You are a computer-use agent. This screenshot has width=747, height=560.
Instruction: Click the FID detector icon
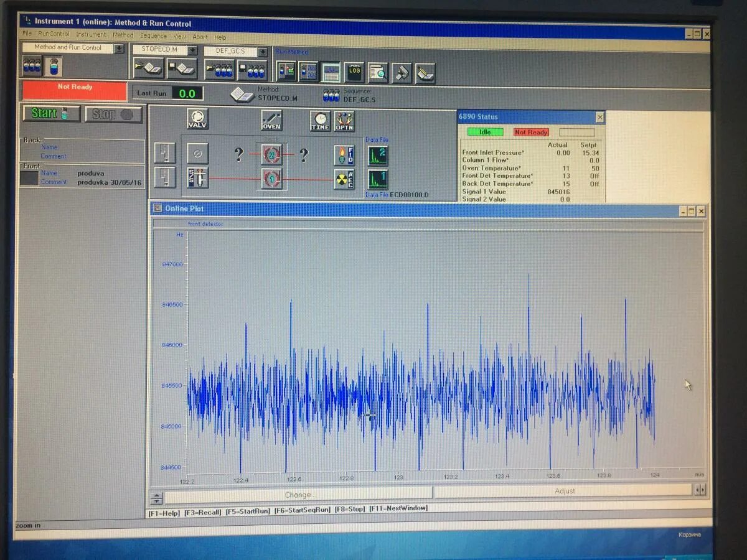[x=344, y=156]
